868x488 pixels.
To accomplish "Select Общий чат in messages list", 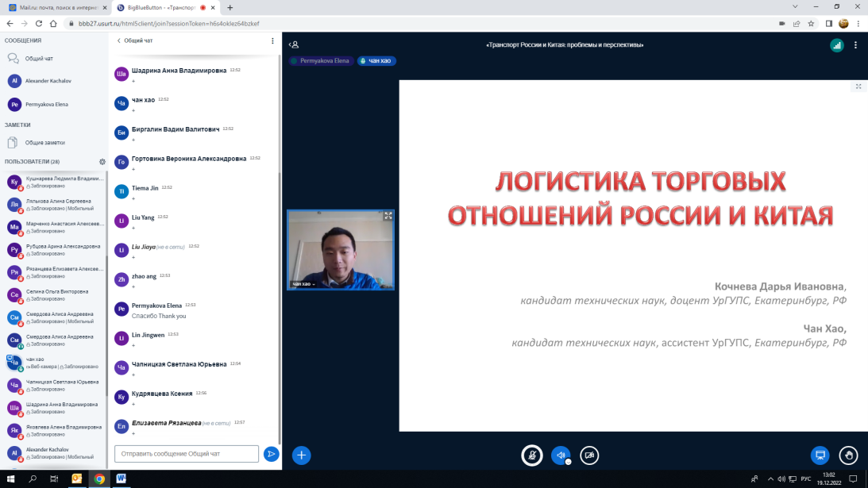I will click(x=38, y=59).
